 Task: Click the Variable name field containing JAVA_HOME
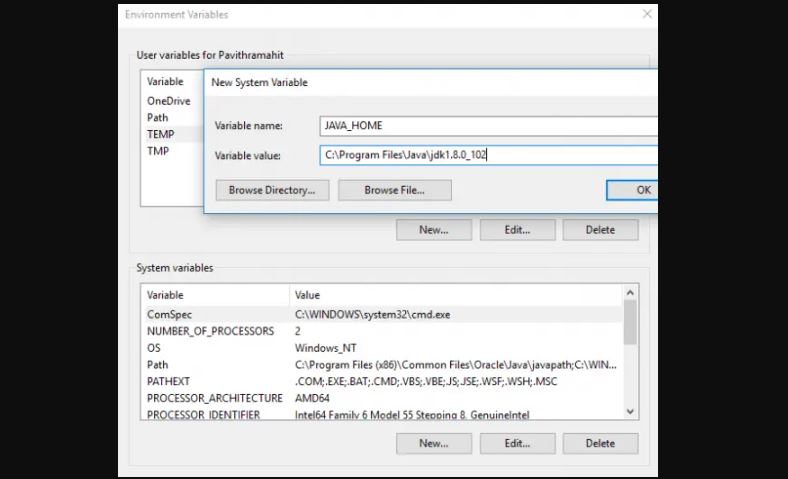click(488, 126)
